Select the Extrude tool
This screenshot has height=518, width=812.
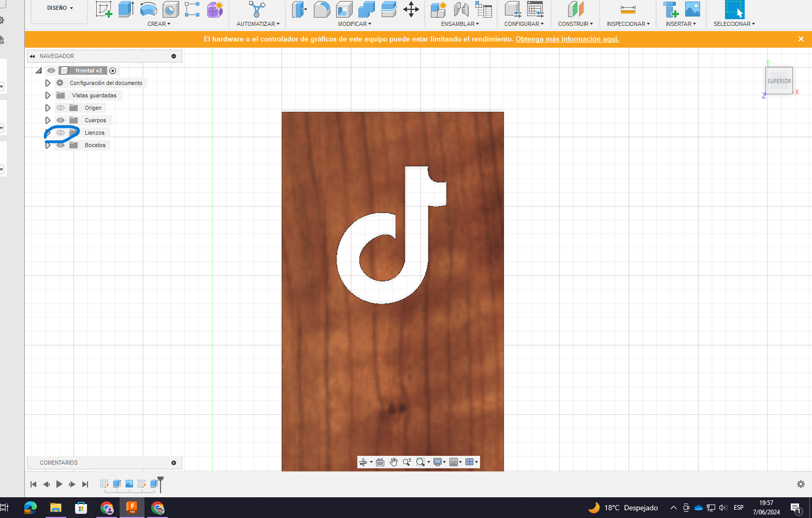(126, 9)
